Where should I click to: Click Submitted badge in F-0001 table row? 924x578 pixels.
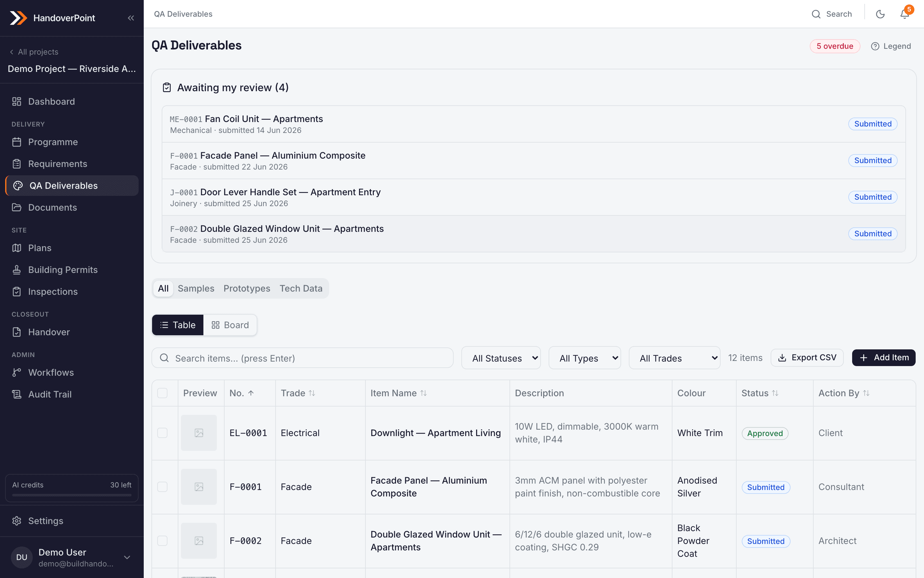tap(766, 487)
